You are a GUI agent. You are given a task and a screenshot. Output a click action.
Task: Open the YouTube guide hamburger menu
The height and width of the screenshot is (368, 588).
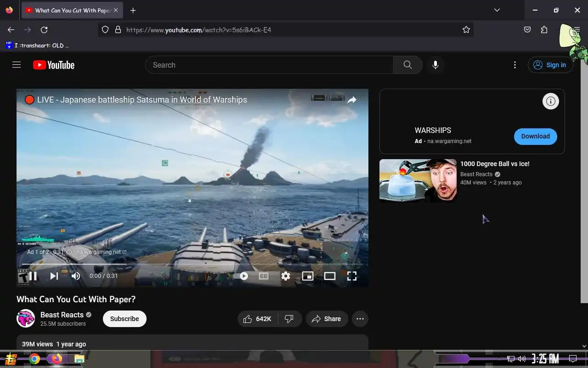17,65
